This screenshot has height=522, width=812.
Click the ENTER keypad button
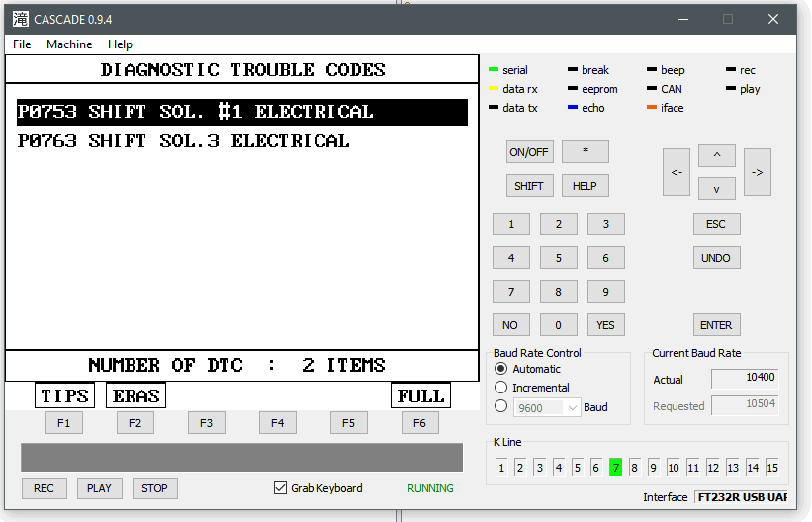[716, 325]
